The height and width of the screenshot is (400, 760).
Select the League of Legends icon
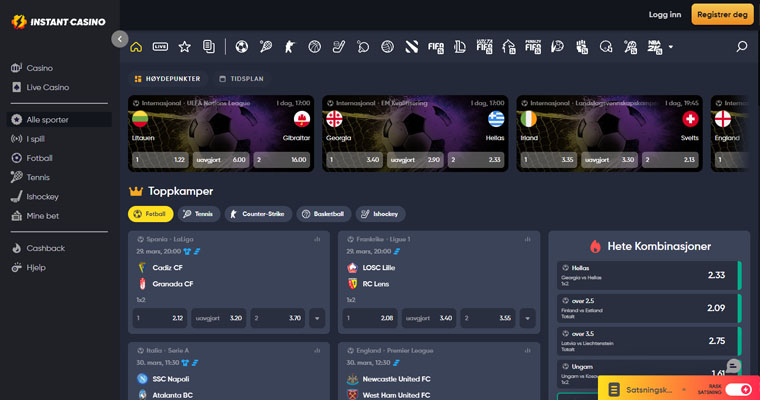tap(460, 47)
